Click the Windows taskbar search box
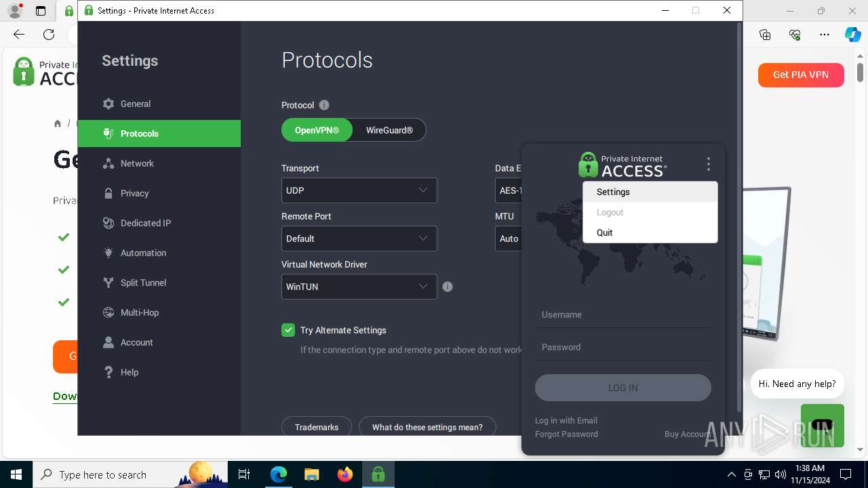The image size is (868, 488). tap(130, 474)
